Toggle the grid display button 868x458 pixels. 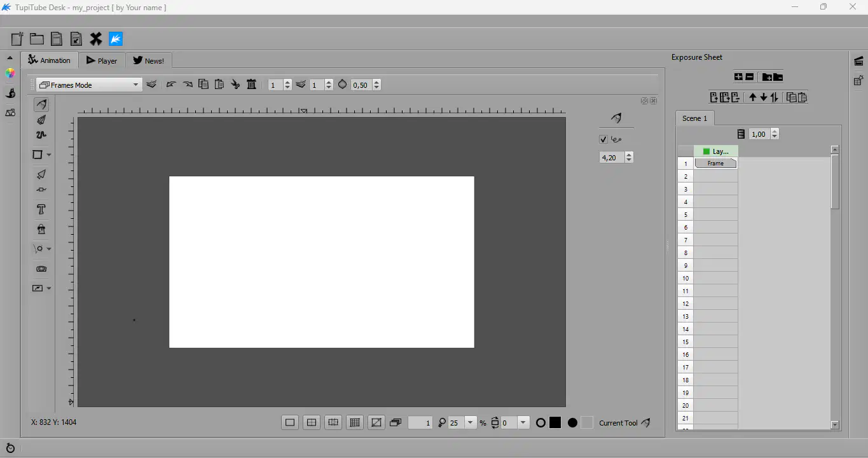(355, 422)
